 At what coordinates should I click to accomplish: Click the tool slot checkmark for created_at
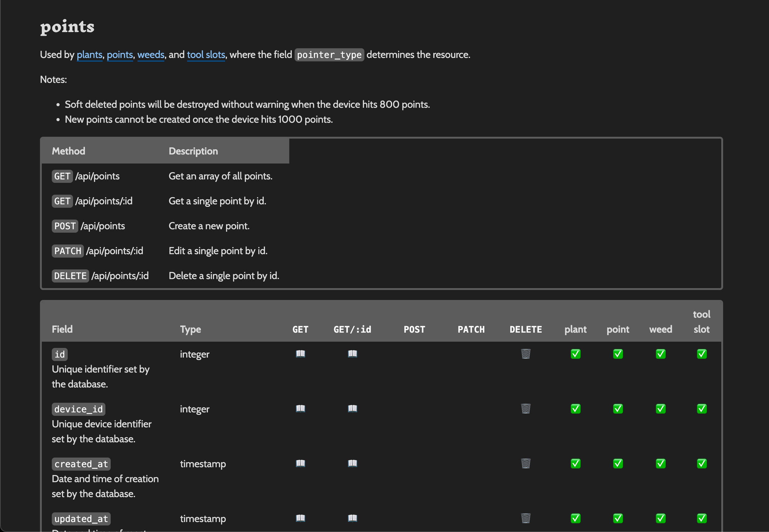[701, 464]
